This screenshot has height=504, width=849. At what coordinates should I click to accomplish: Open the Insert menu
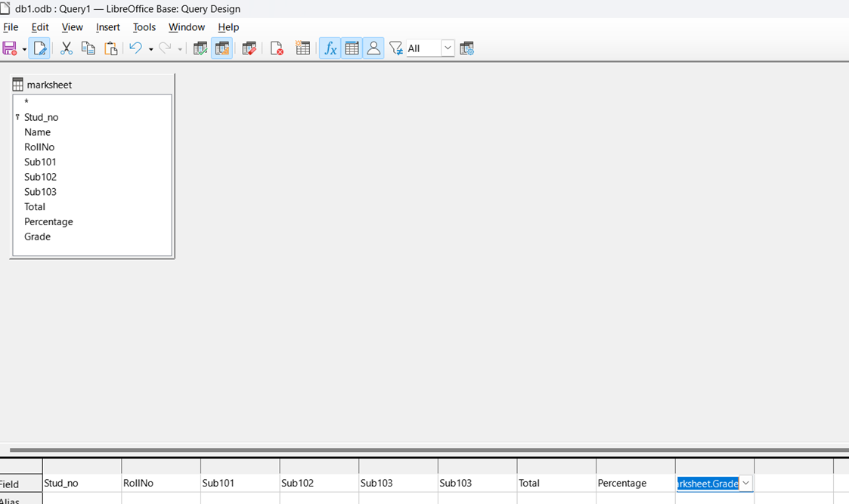point(108,27)
